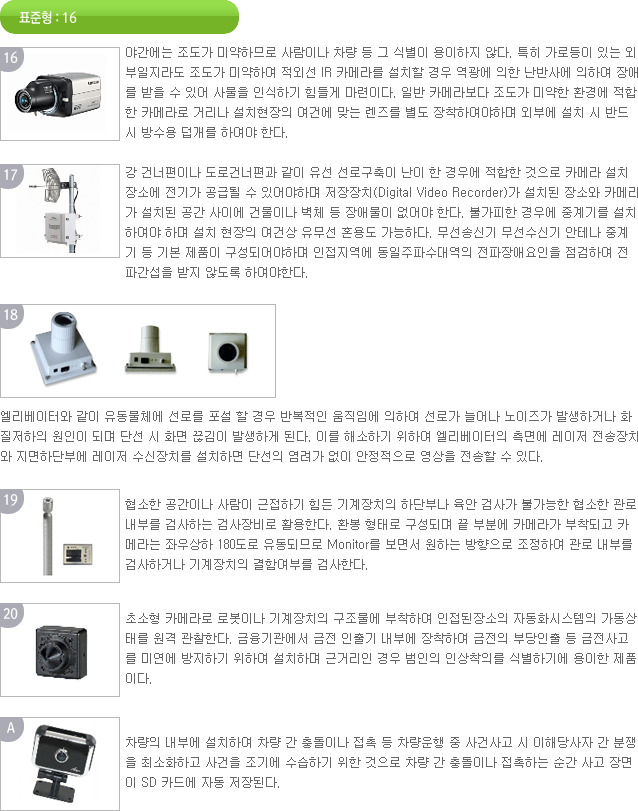Click the elevator laser transmission paragraph under box 18
This screenshot has width=638, height=811.
[x=319, y=437]
